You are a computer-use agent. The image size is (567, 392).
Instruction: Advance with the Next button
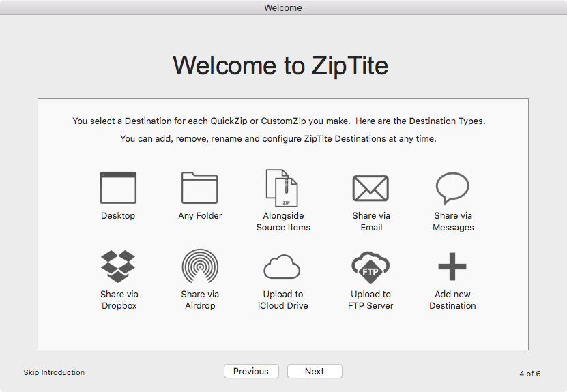coord(315,371)
